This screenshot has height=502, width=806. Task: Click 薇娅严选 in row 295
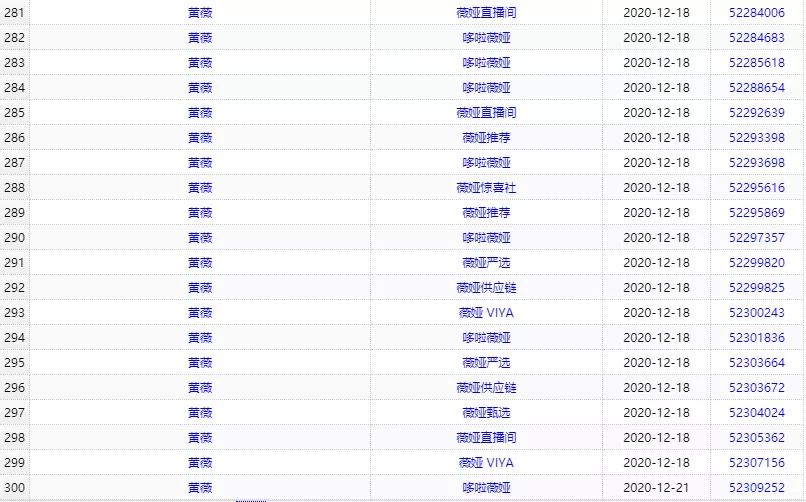coord(486,363)
